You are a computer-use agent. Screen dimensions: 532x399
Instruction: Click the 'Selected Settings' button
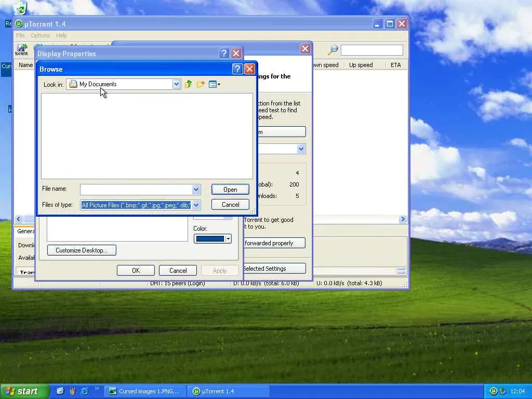pos(274,269)
